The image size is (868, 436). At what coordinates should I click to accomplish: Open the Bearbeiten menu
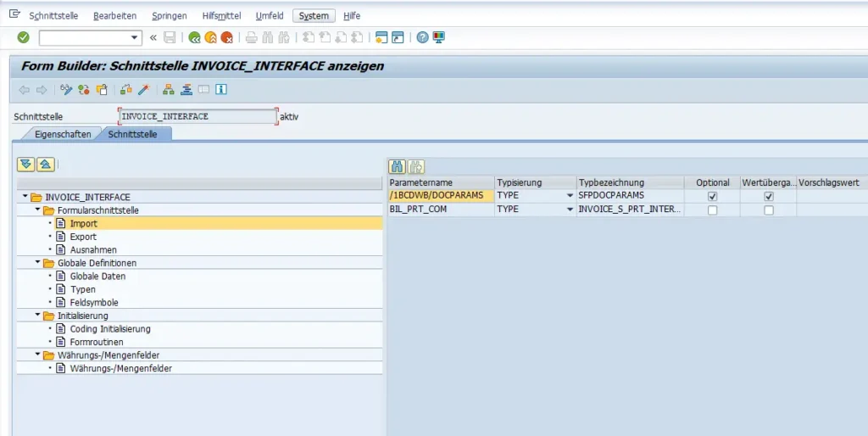(x=114, y=15)
